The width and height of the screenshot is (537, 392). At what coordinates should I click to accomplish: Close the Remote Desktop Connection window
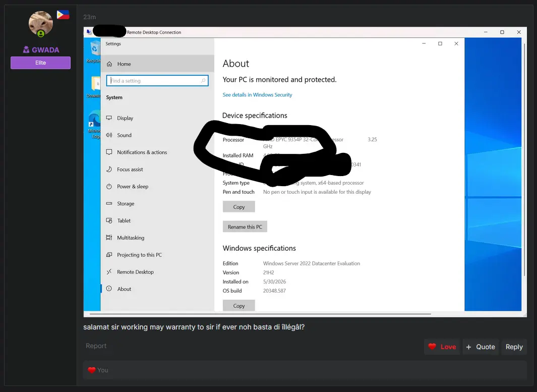(x=519, y=32)
